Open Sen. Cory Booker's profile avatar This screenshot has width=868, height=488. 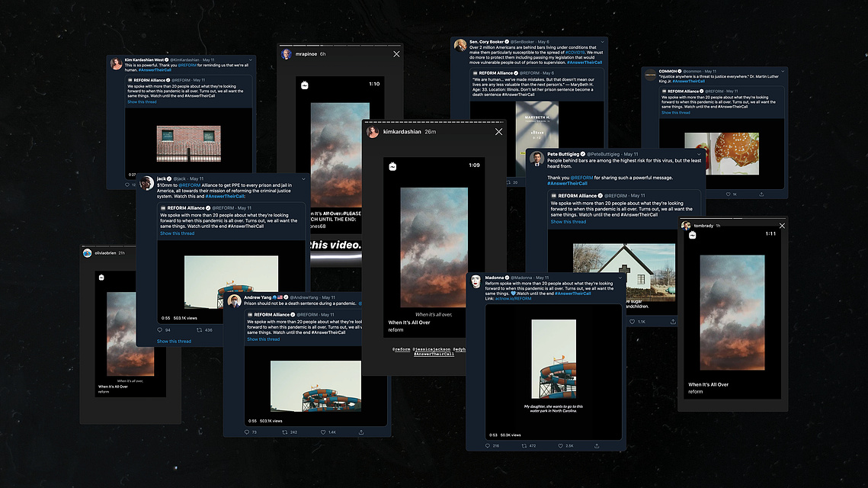pyautogui.click(x=460, y=45)
